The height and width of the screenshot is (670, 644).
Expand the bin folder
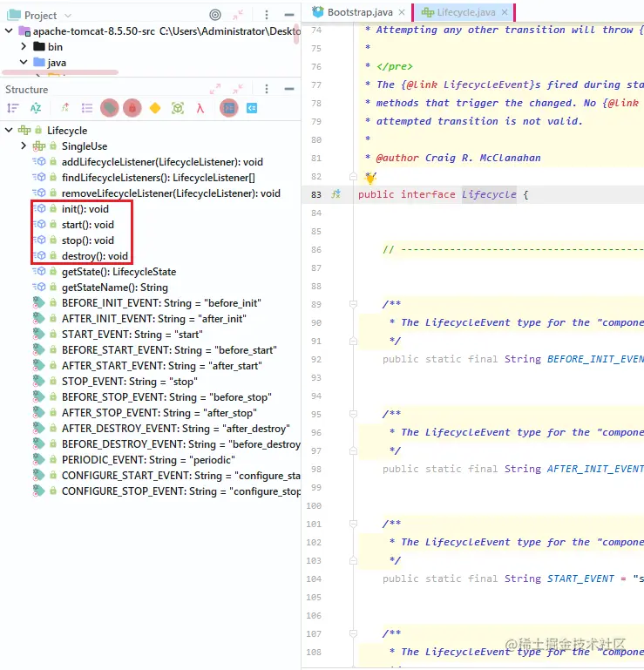24,46
